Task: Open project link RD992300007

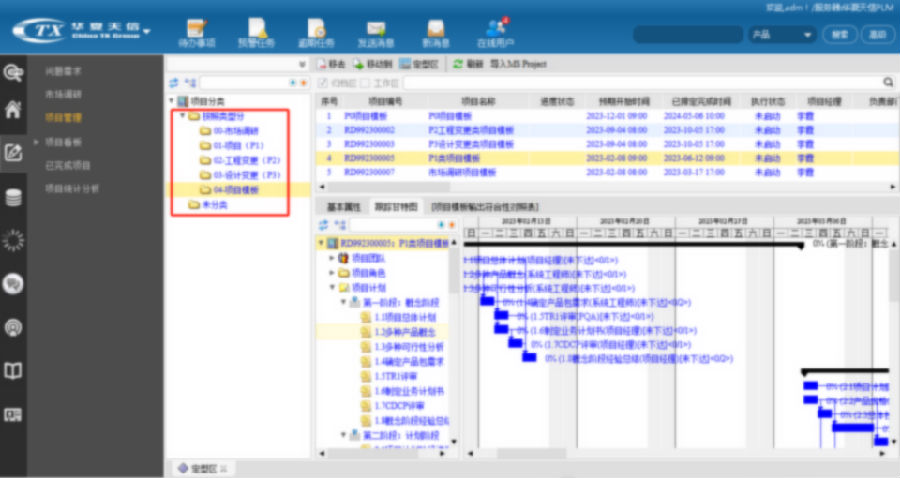Action: (x=369, y=172)
